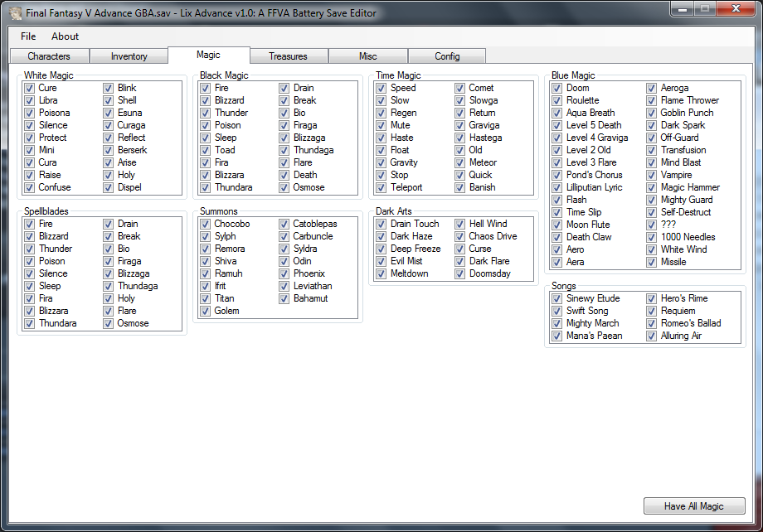
Task: Uncheck the Slowga spell
Action: (x=459, y=100)
